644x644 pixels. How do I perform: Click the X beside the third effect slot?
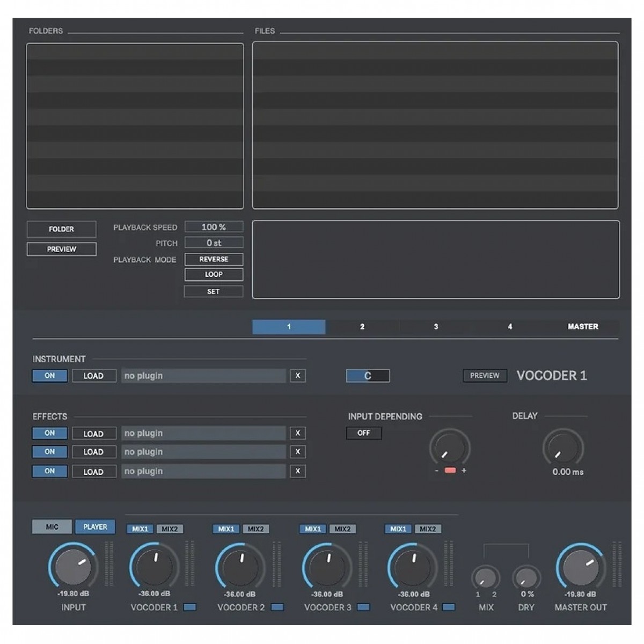297,471
